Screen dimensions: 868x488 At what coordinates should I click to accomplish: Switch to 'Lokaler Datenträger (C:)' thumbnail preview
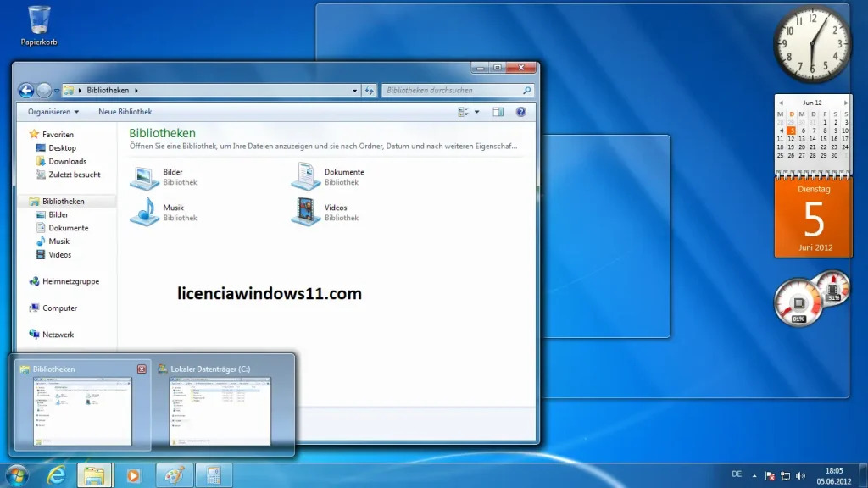pos(220,411)
